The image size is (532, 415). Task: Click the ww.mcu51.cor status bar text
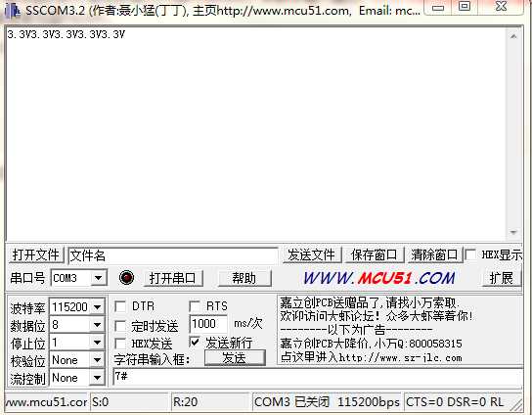click(x=47, y=402)
